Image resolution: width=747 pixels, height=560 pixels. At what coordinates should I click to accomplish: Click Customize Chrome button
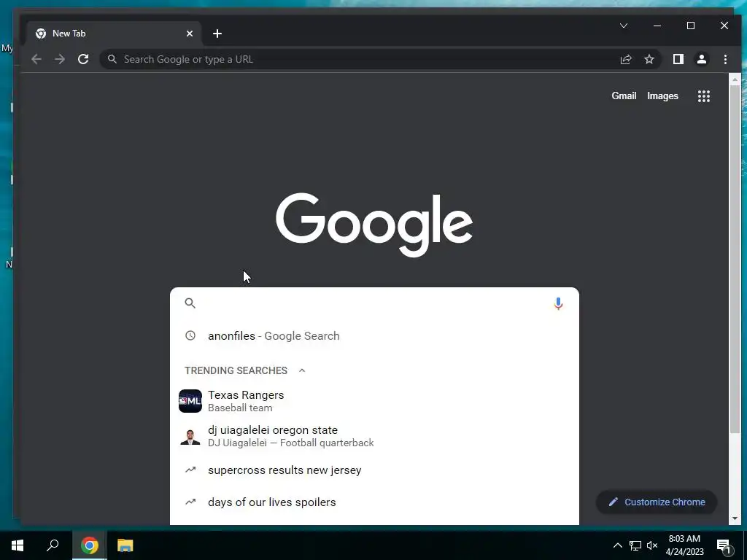pyautogui.click(x=657, y=502)
